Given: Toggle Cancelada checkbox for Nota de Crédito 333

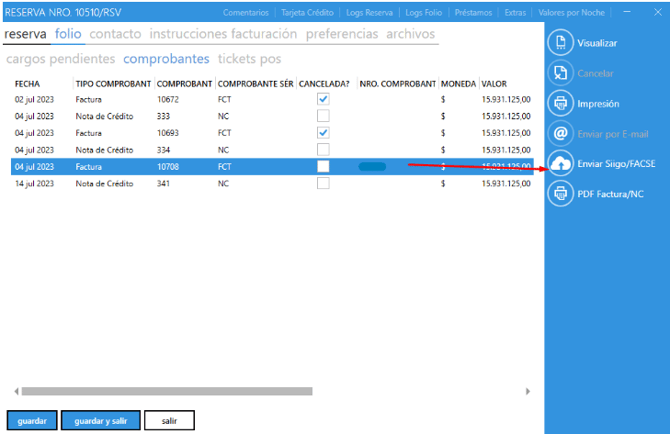Looking at the screenshot, I should click(322, 116).
